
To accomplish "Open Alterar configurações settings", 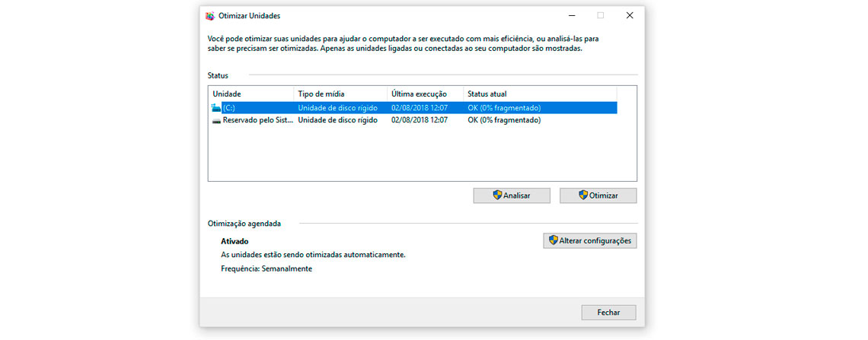I will click(590, 240).
